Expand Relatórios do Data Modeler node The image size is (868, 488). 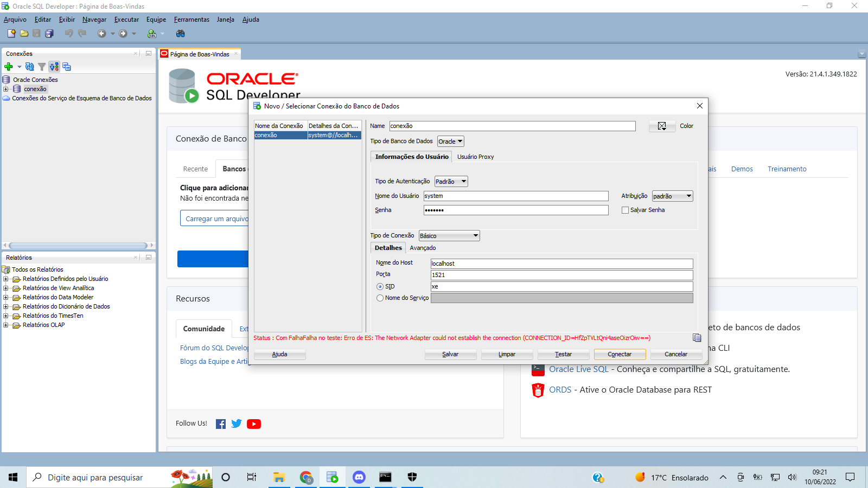[6, 297]
